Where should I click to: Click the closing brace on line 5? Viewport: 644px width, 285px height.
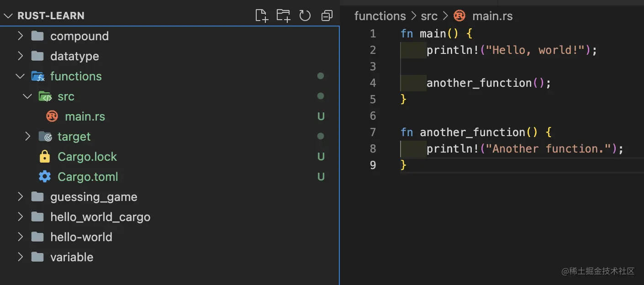click(x=403, y=99)
